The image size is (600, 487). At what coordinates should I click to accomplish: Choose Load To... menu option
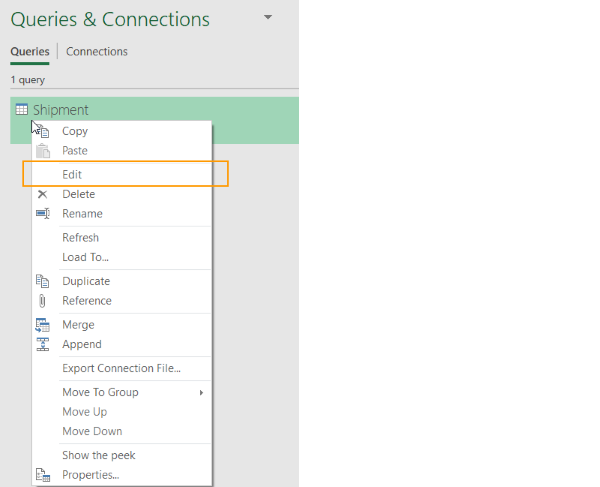85,257
